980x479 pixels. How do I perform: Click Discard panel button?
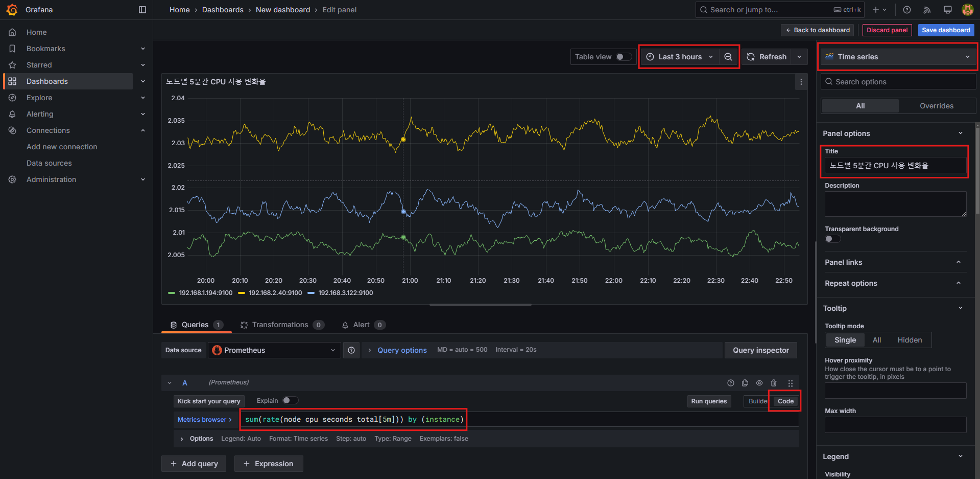[887, 30]
